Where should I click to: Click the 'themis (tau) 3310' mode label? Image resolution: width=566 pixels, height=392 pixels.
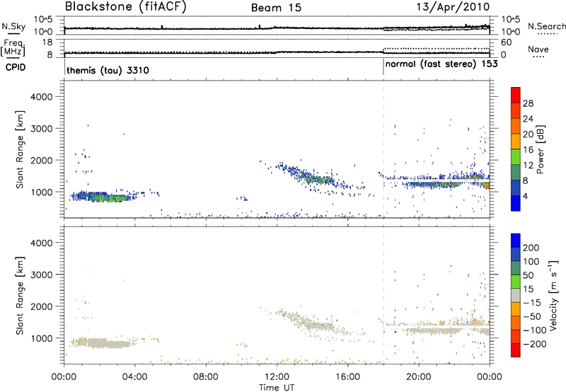[108, 70]
